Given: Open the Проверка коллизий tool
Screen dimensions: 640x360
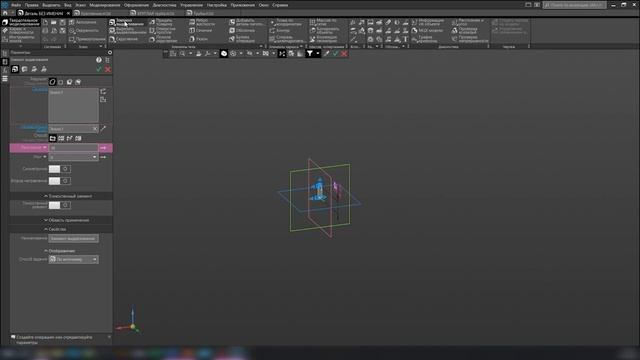Looking at the screenshot, I should pos(464,31).
